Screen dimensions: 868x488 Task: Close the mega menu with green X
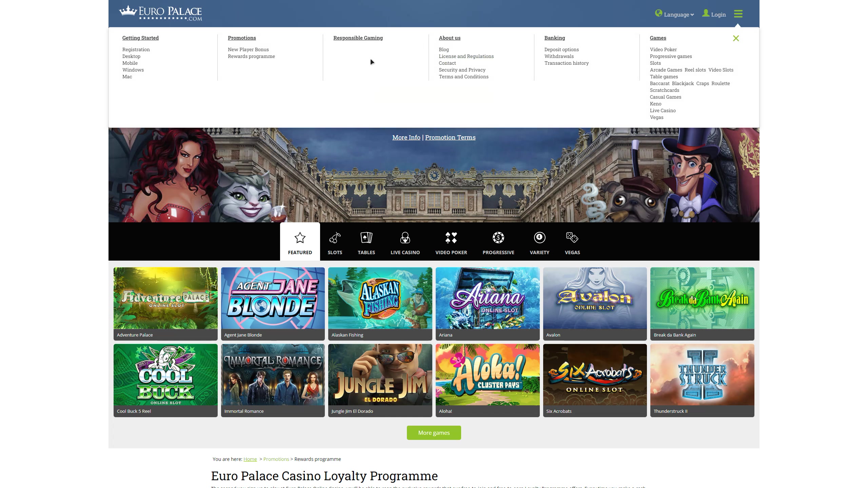pyautogui.click(x=736, y=38)
